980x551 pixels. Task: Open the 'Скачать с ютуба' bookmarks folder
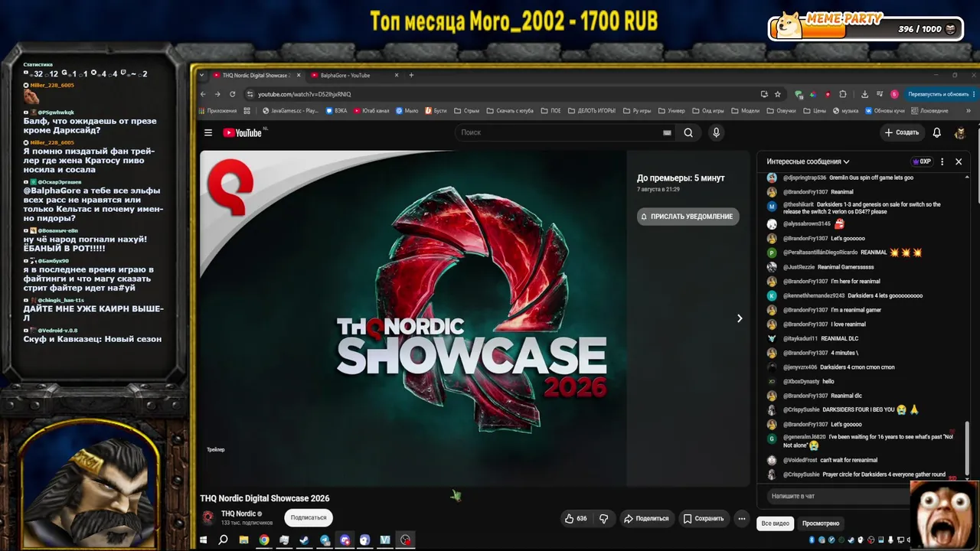(510, 110)
